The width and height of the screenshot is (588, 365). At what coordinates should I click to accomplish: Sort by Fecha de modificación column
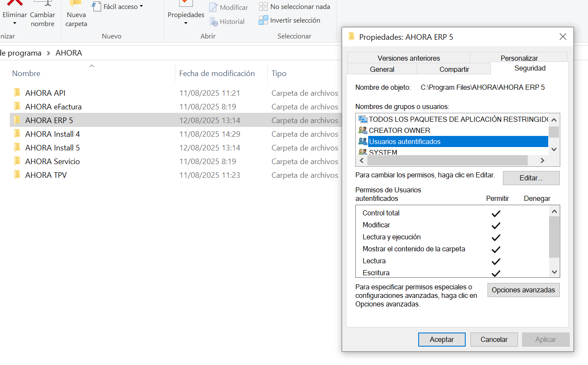point(217,74)
